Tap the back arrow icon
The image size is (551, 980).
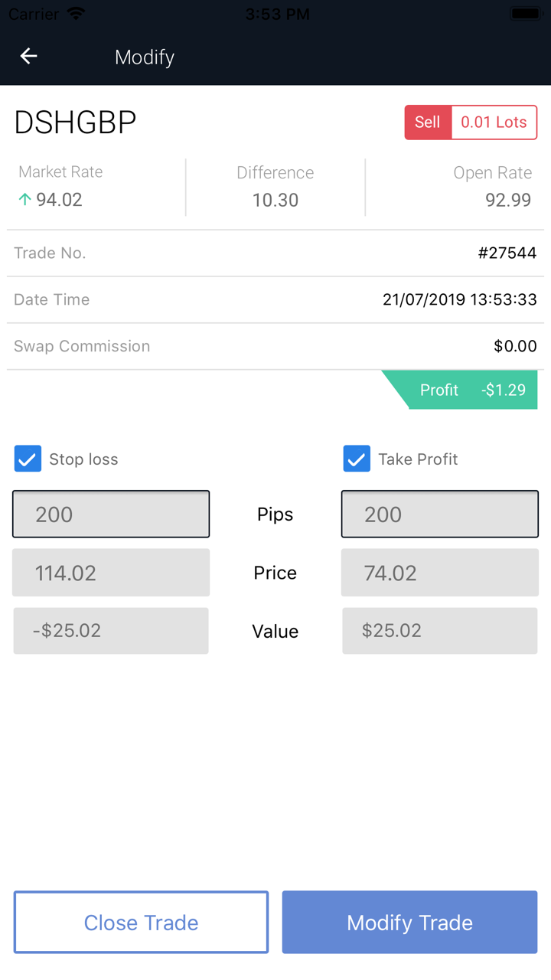[29, 57]
